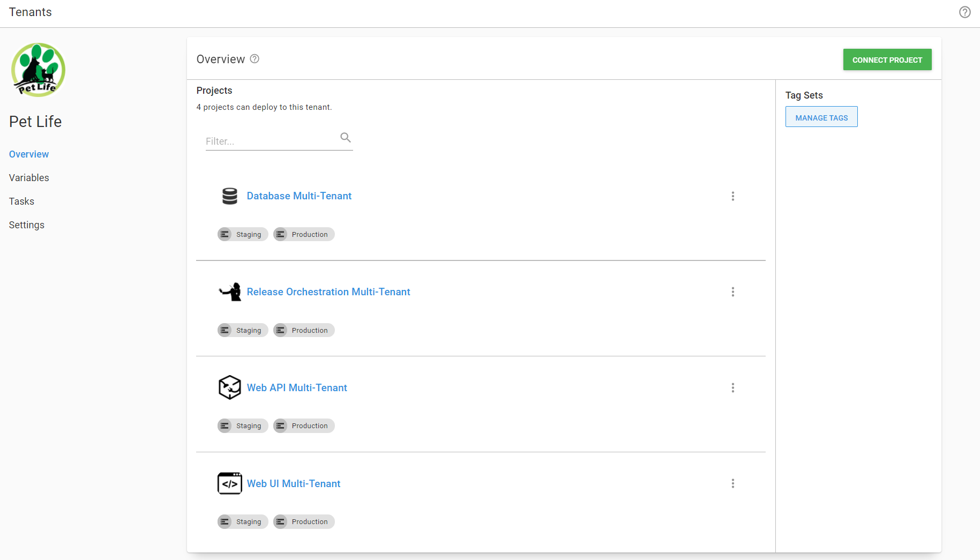Click the Web API Multi-Tenant cube icon
Screen dimensions: 980x560
[230, 387]
